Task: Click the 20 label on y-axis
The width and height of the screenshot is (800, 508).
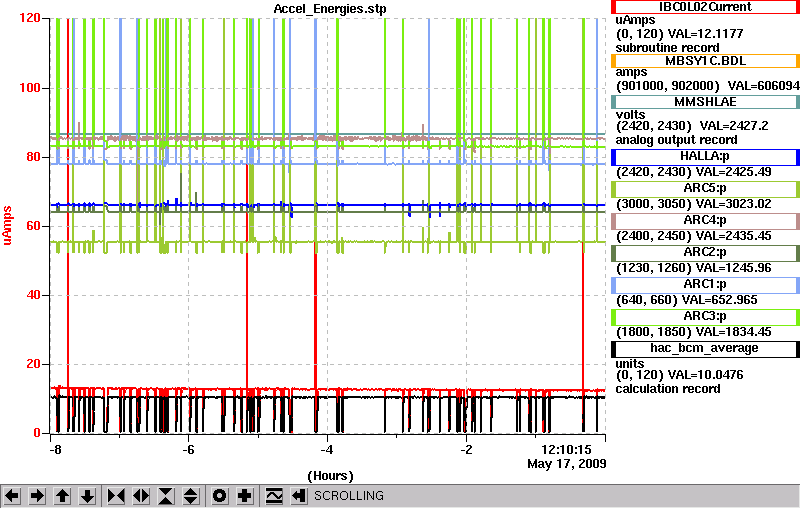Action: pyautogui.click(x=33, y=364)
